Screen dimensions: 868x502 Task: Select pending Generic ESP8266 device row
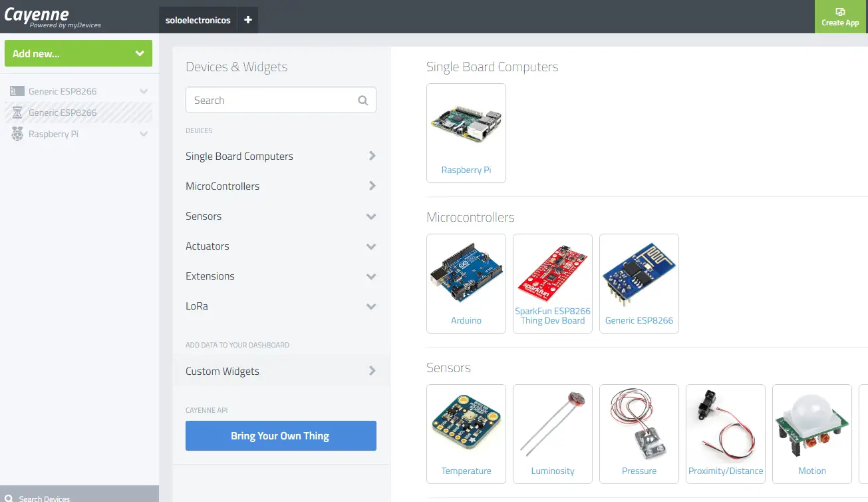click(x=78, y=113)
